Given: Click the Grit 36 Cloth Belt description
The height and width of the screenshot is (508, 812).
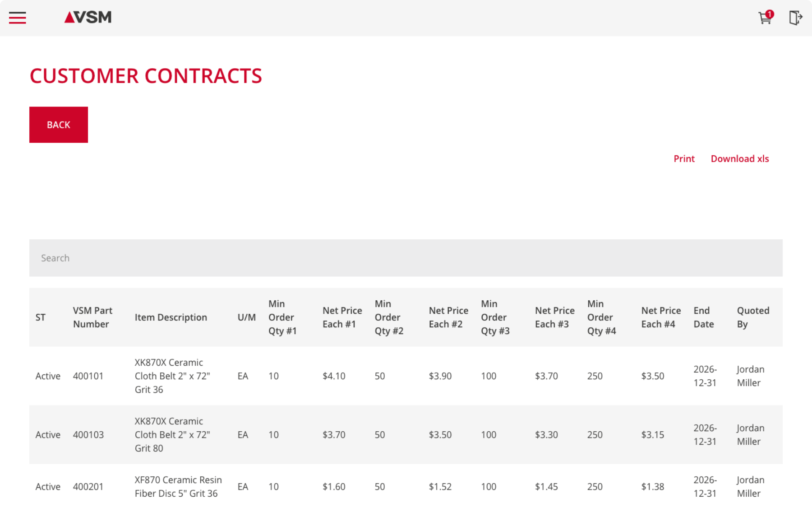Looking at the screenshot, I should (x=172, y=376).
